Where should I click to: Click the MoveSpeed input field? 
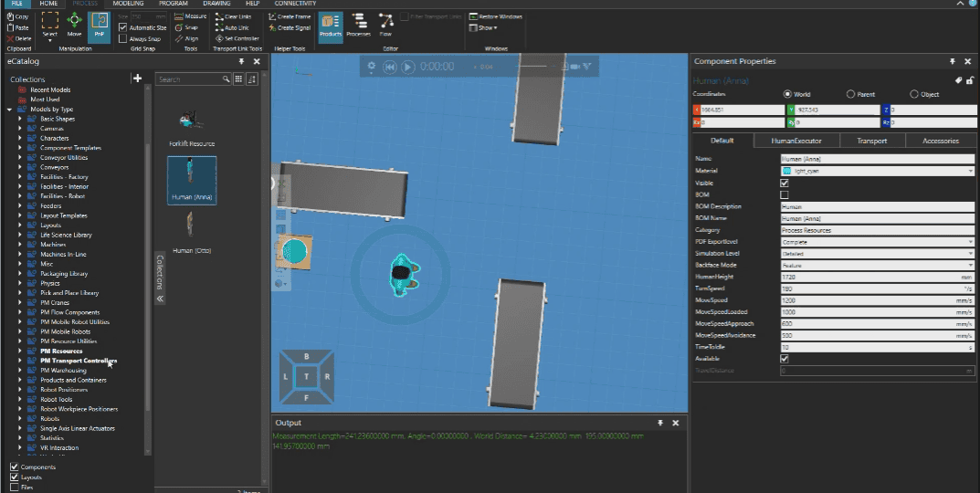878,300
